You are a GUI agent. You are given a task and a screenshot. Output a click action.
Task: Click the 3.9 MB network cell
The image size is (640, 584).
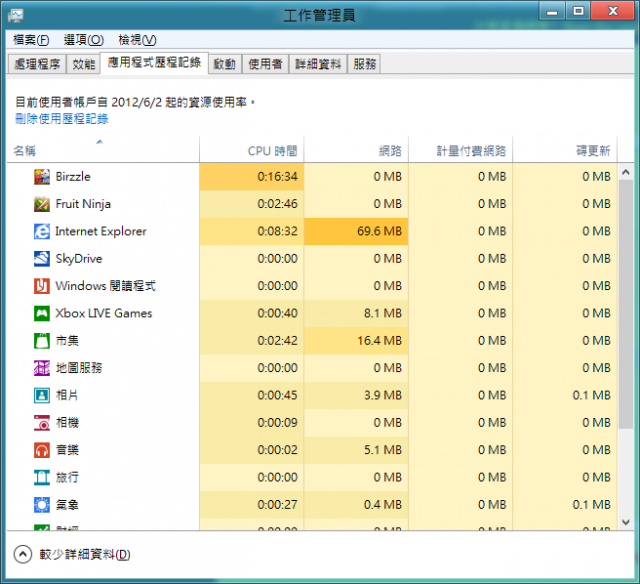click(x=356, y=395)
